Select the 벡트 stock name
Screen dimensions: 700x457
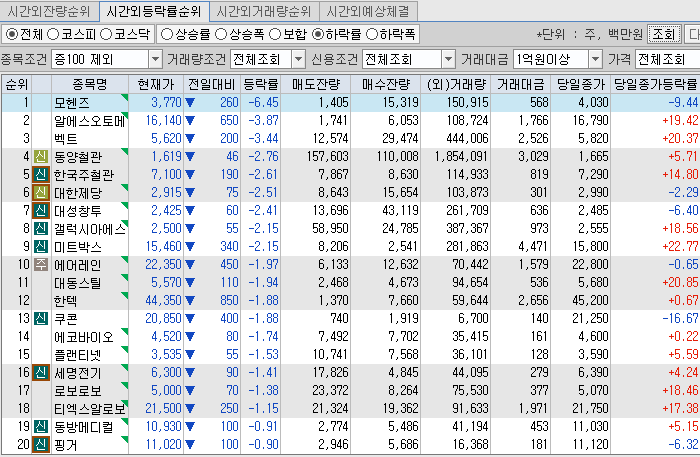[x=66, y=139]
